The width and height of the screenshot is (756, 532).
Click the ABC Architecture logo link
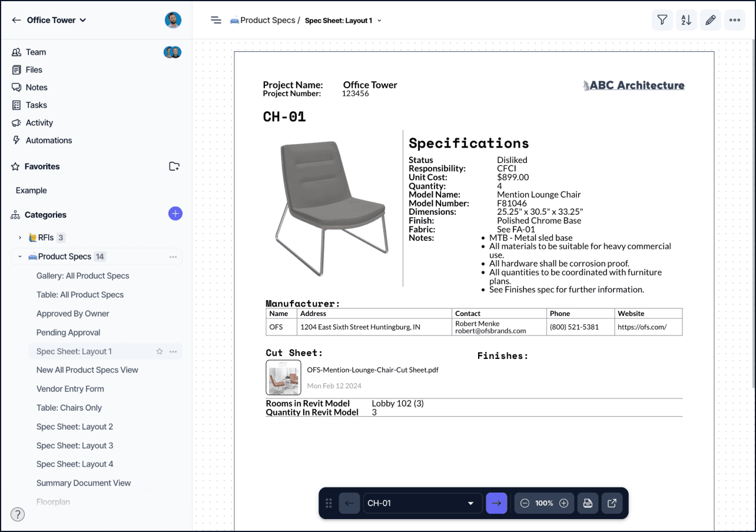tap(634, 85)
